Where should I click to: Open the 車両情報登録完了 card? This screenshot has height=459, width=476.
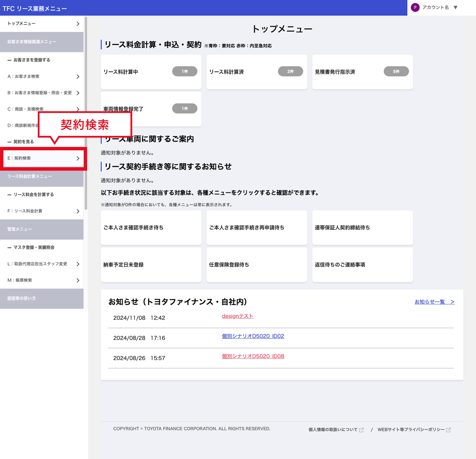point(151,109)
